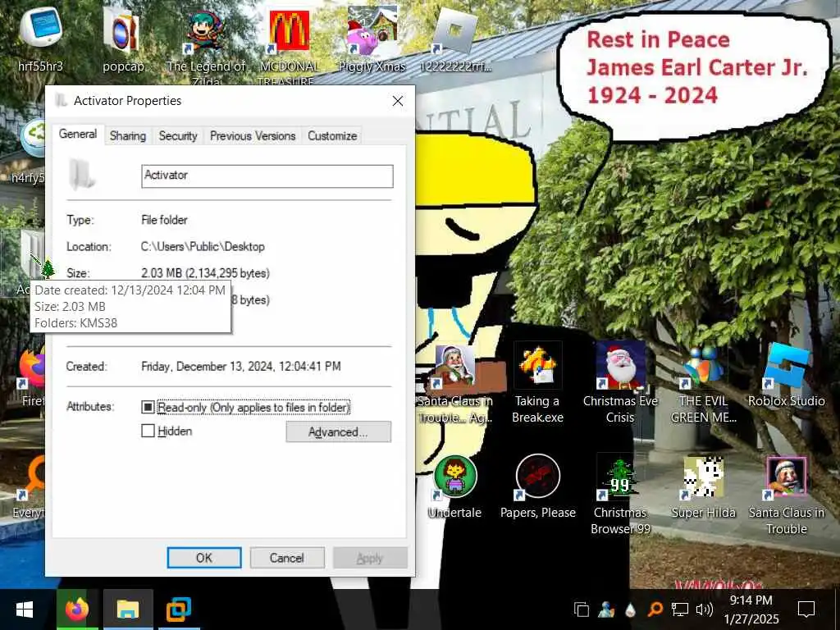Click the Created date text
The height and width of the screenshot is (630, 840).
(x=240, y=367)
